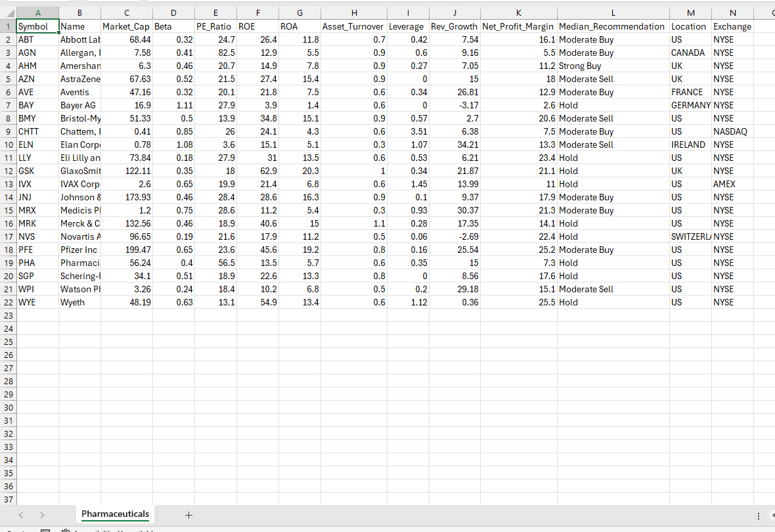Select net profit margin value 25.5
This screenshot has width=775, height=532.
[x=518, y=303]
